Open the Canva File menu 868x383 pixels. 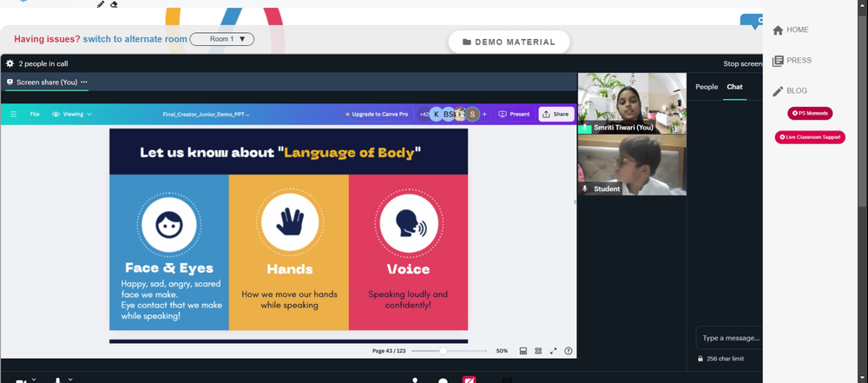[35, 114]
